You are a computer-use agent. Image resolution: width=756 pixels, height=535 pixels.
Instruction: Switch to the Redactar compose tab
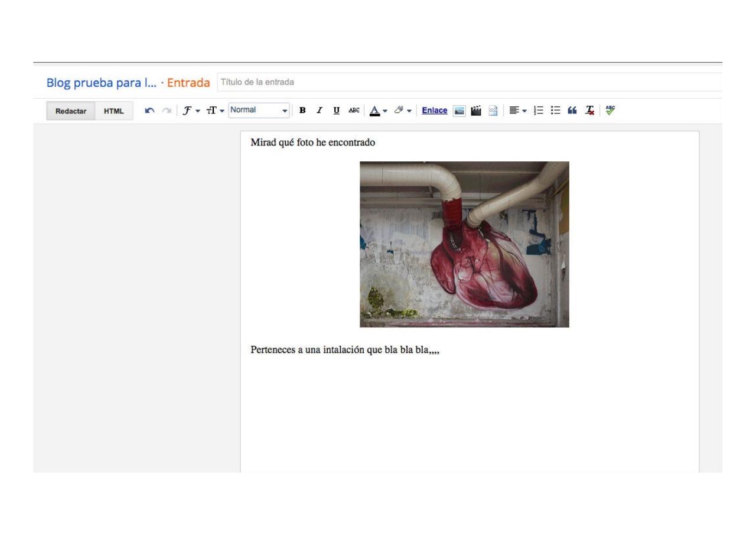pyautogui.click(x=71, y=111)
